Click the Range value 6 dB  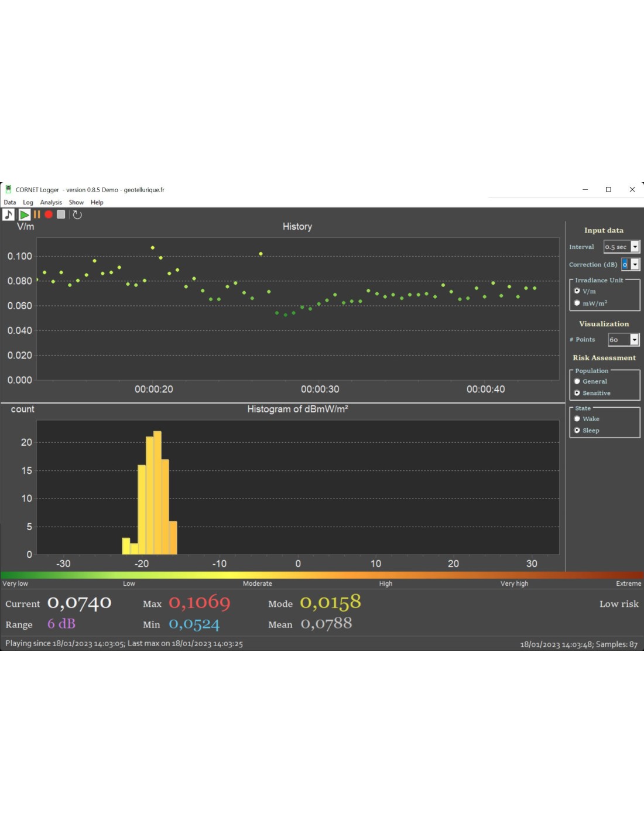pos(61,624)
